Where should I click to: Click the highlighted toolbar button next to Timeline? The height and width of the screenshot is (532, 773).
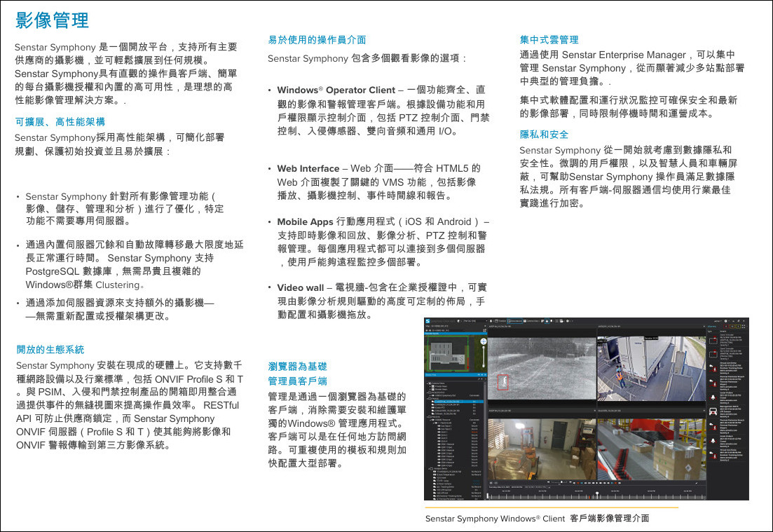click(514, 321)
